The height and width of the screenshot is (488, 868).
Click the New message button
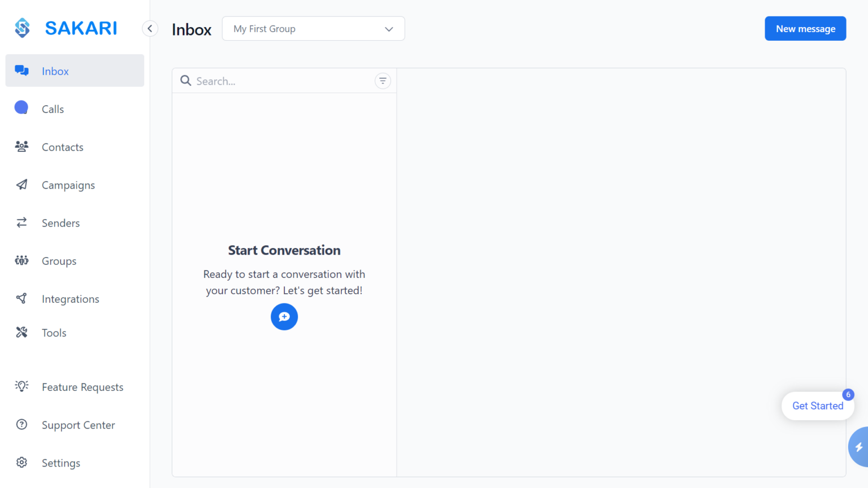(x=805, y=29)
